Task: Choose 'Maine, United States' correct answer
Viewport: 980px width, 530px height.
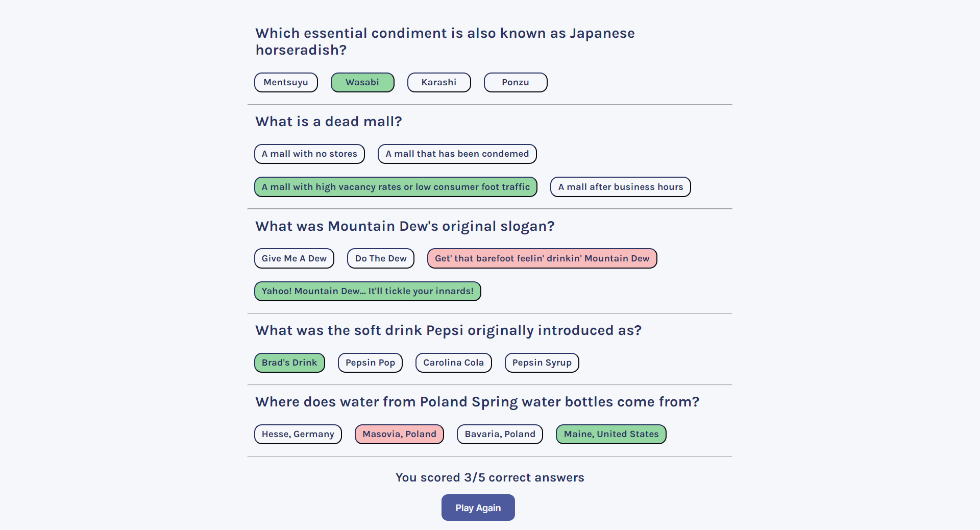Action: 610,434
